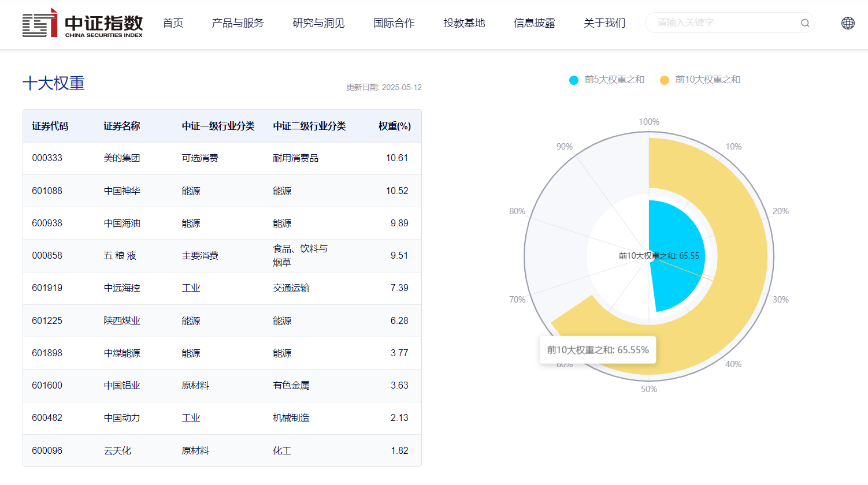Screen dimensions: 868x485
Task: Click the 请输入关键字 search input field
Action: 717,23
